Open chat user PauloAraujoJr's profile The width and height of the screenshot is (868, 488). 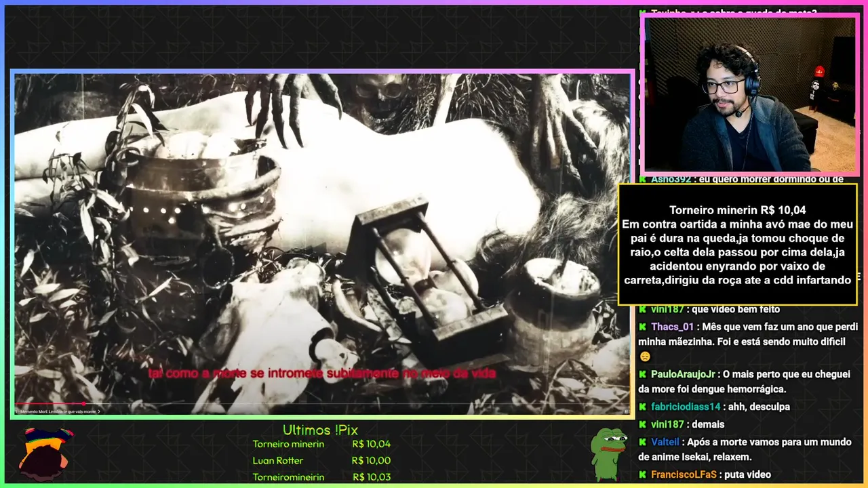(x=683, y=374)
